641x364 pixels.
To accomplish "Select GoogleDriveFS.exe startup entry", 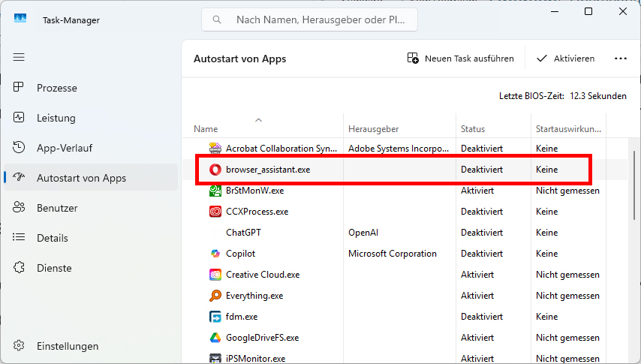I will tap(405, 338).
